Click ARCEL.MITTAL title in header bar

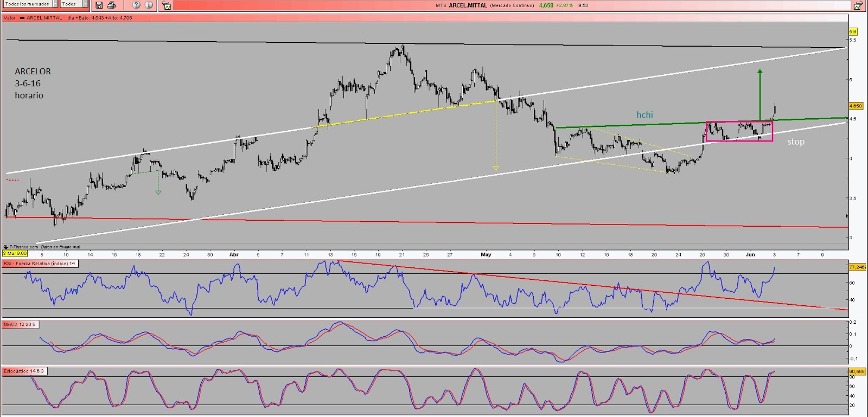pos(468,5)
